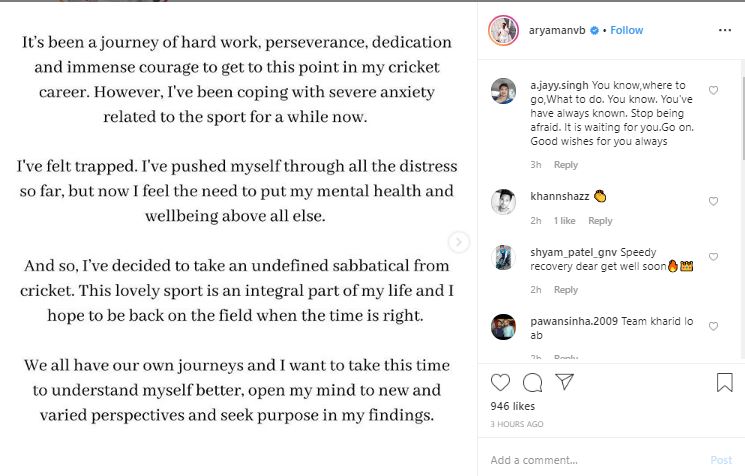The height and width of the screenshot is (476, 745).
Task: Open the three-dot more options menu
Action: [x=724, y=31]
